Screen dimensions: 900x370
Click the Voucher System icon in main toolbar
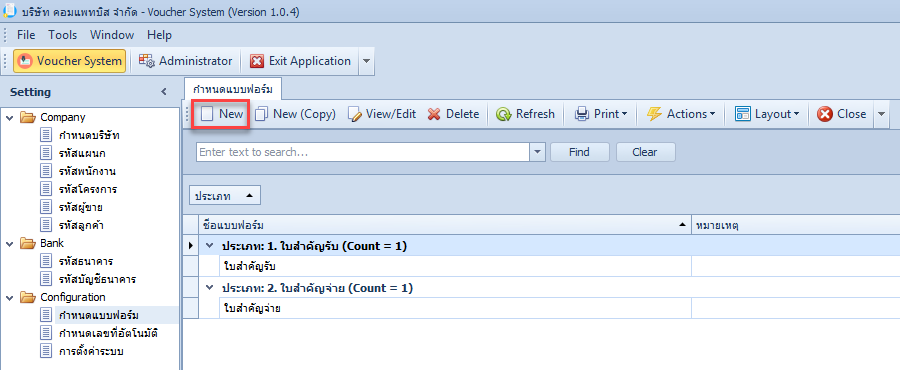pyautogui.click(x=25, y=61)
